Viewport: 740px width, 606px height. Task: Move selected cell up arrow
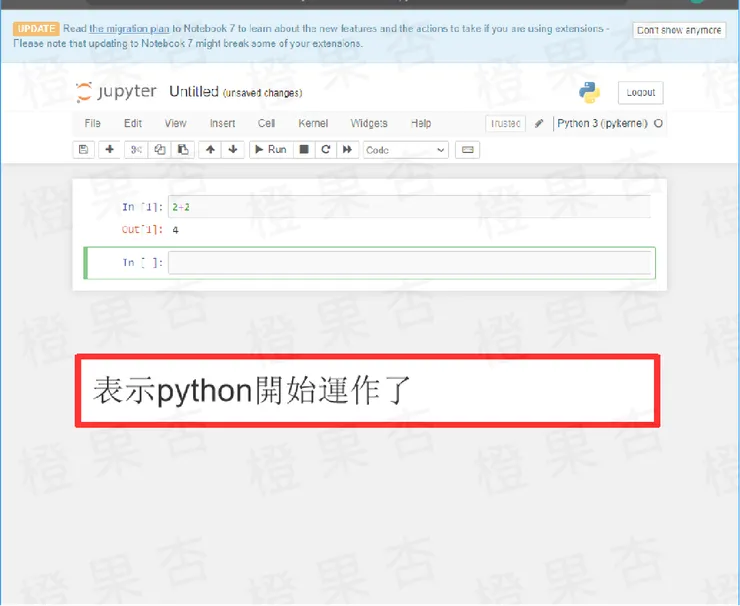click(210, 150)
